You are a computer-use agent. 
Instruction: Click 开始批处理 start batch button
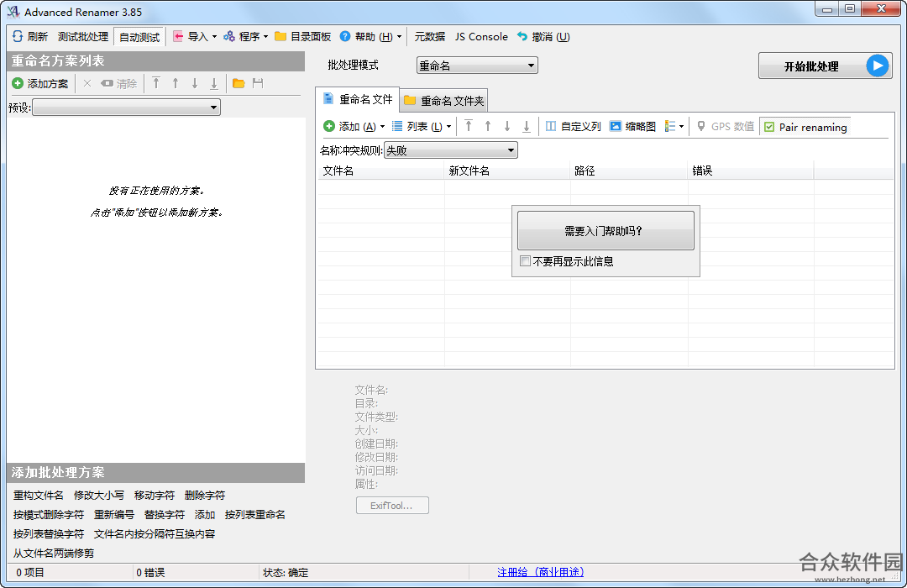(x=826, y=66)
